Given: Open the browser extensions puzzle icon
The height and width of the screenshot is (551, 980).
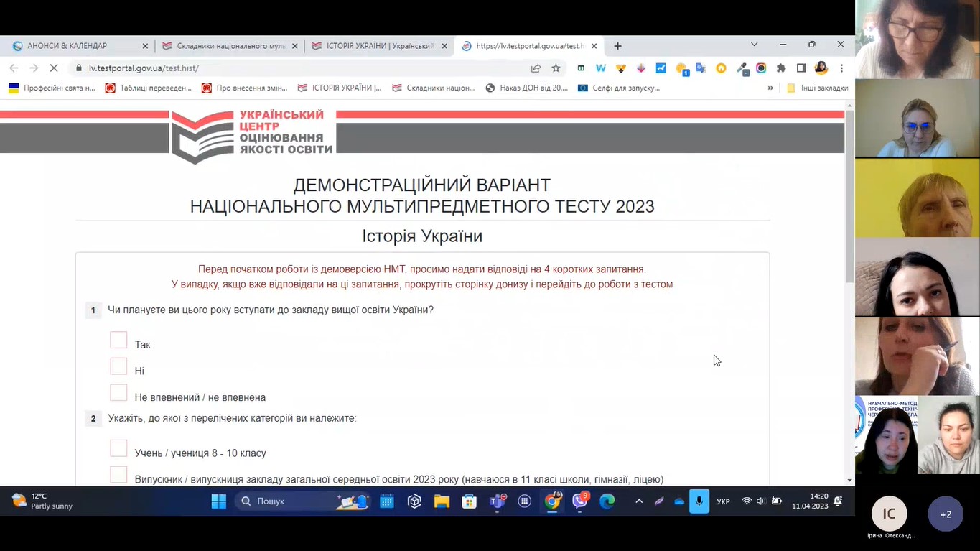Looking at the screenshot, I should click(781, 68).
